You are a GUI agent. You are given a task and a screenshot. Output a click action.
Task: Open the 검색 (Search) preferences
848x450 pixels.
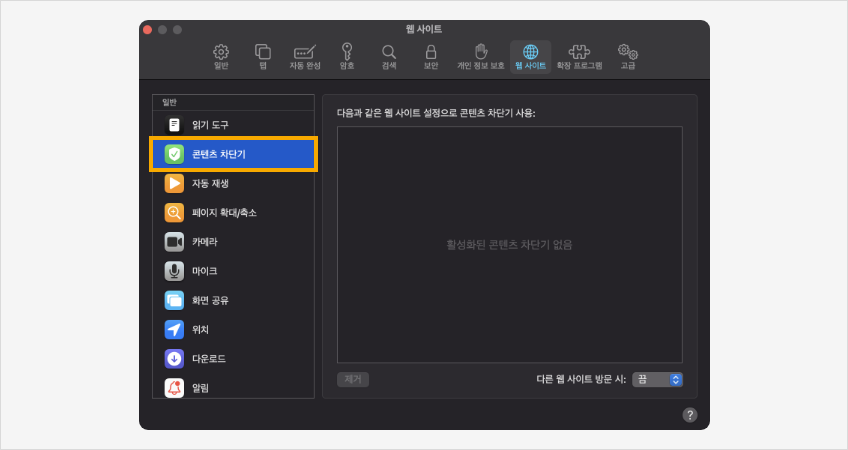click(389, 56)
